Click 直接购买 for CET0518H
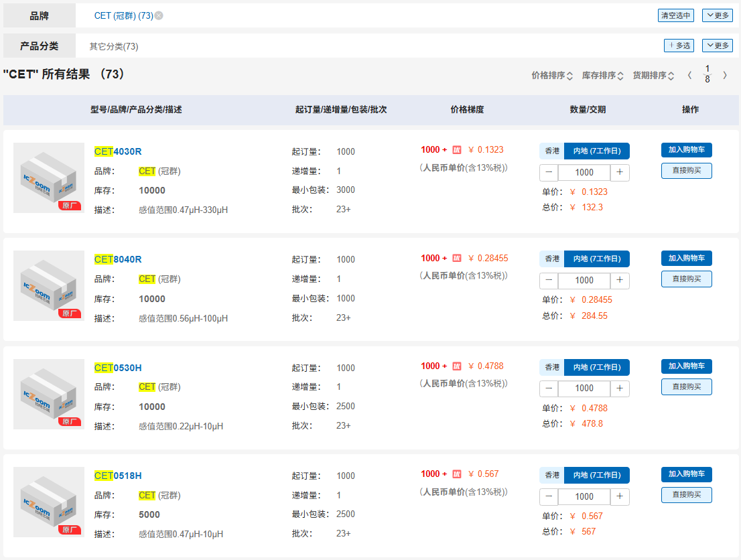Image resolution: width=741 pixels, height=560 pixels. coord(686,495)
